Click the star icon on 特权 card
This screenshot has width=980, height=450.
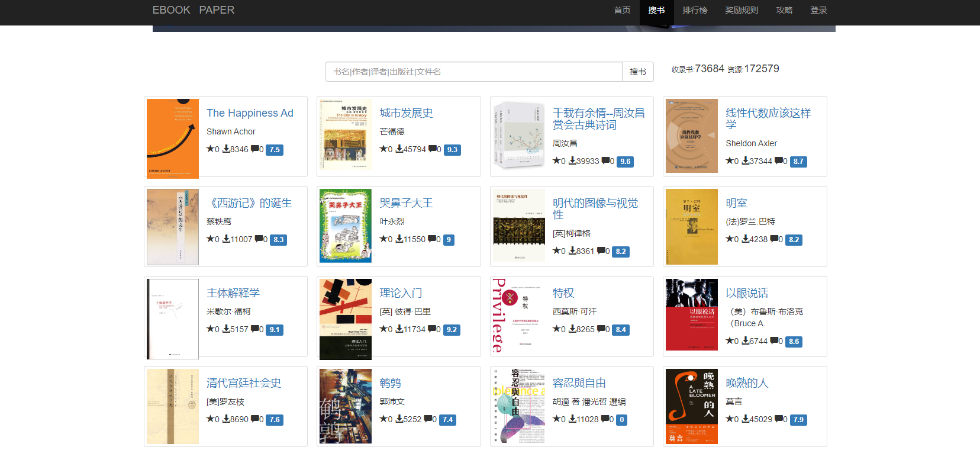(x=556, y=329)
